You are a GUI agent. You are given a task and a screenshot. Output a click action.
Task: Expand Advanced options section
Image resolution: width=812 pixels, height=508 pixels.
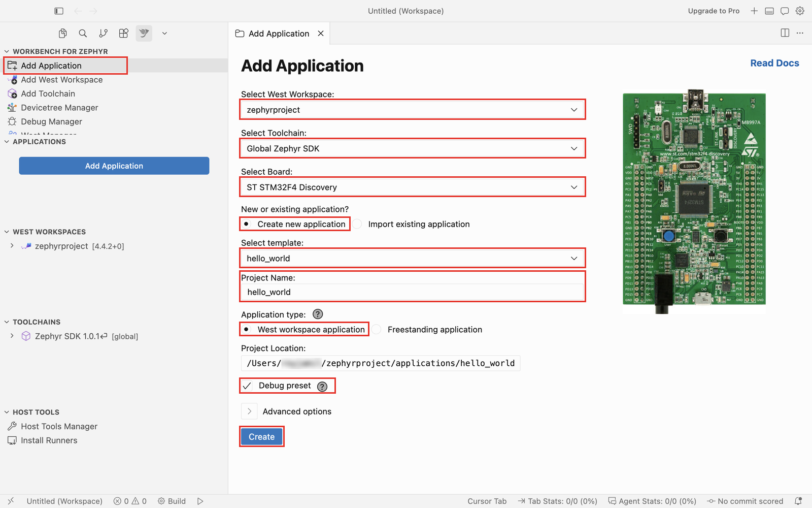249,411
